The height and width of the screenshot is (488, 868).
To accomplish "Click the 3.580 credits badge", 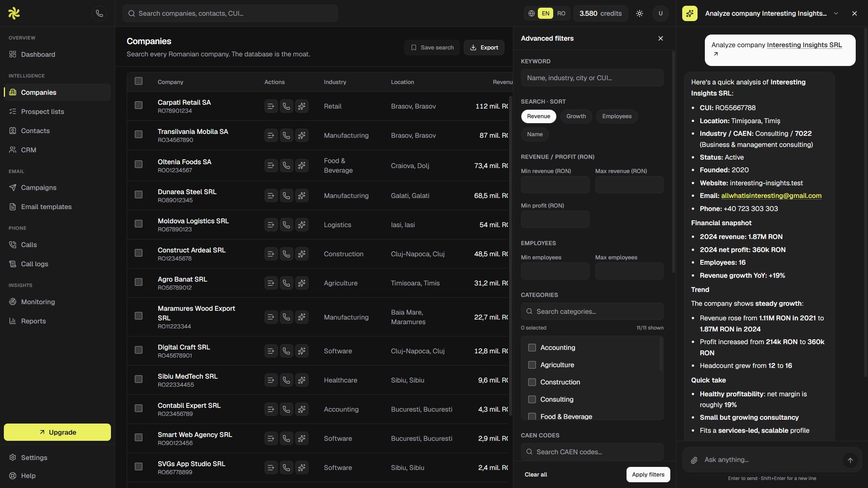I will coord(600,13).
